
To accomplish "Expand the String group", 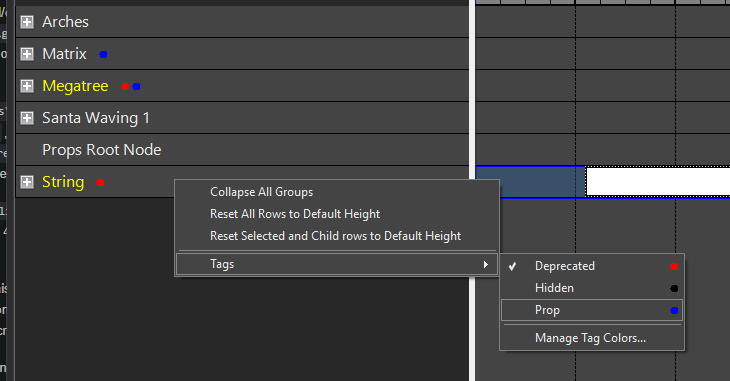I will pos(27,182).
